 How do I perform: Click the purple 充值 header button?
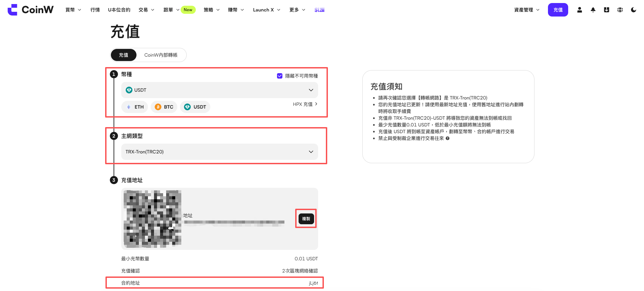(558, 10)
